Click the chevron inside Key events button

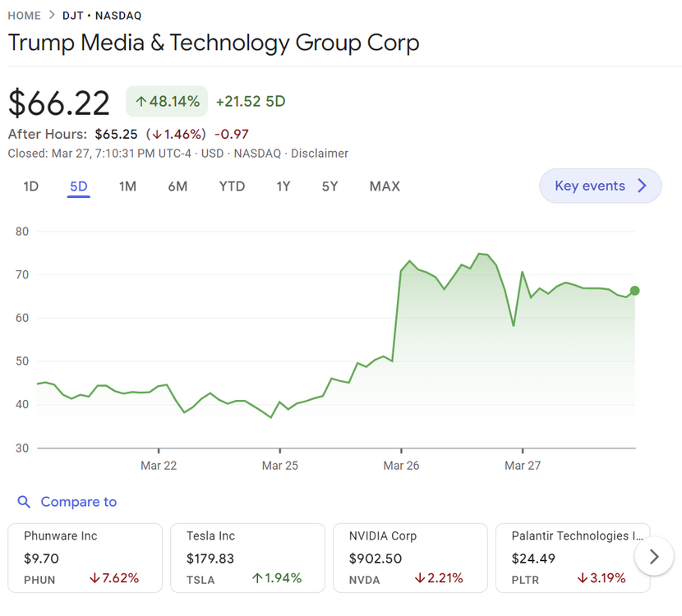coord(643,186)
